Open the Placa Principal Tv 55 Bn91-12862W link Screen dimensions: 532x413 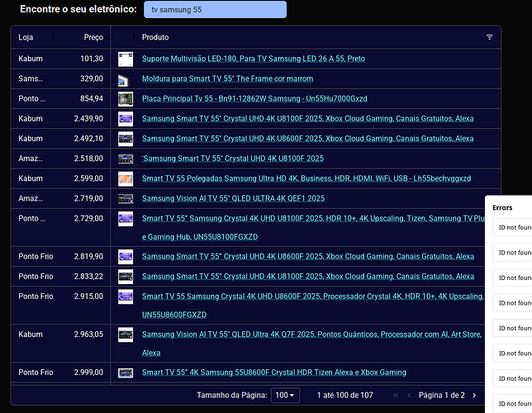pos(254,99)
